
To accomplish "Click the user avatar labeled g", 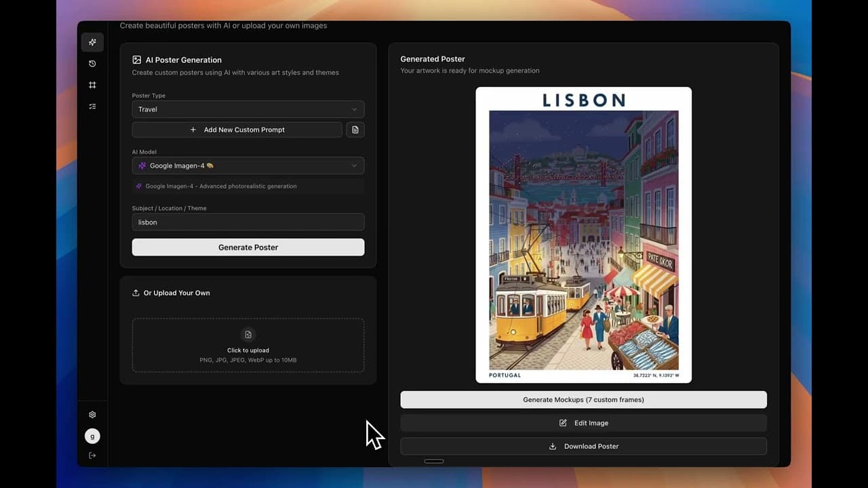I will click(x=92, y=436).
